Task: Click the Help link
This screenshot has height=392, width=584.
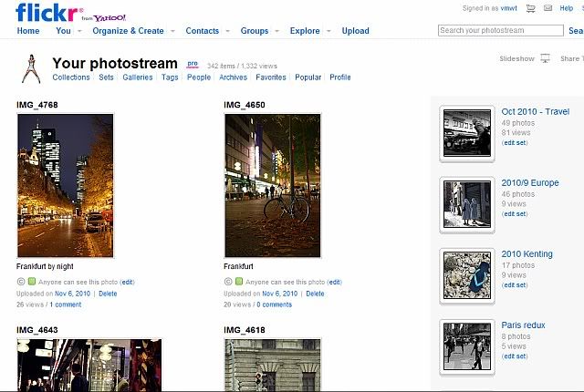Action: click(566, 8)
